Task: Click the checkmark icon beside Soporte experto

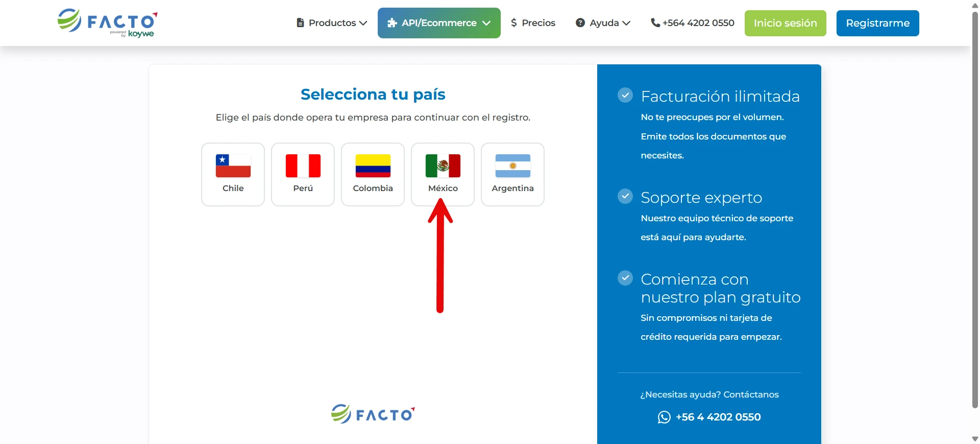Action: (x=625, y=196)
